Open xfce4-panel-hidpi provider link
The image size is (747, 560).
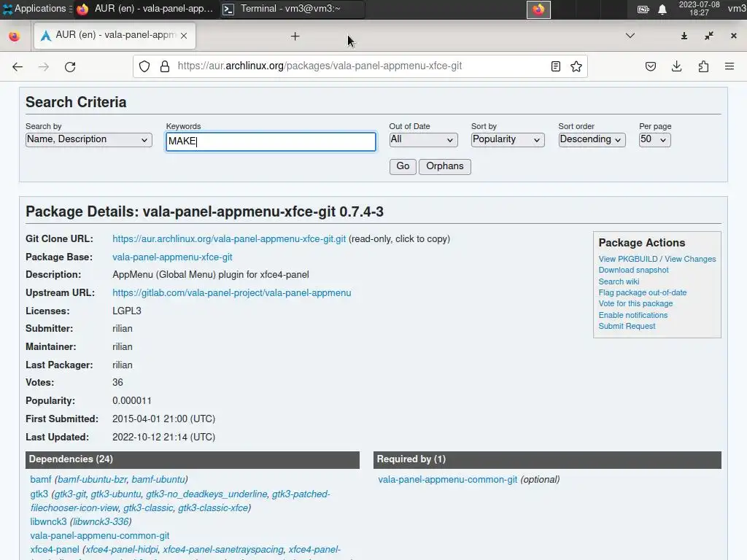tap(122, 550)
